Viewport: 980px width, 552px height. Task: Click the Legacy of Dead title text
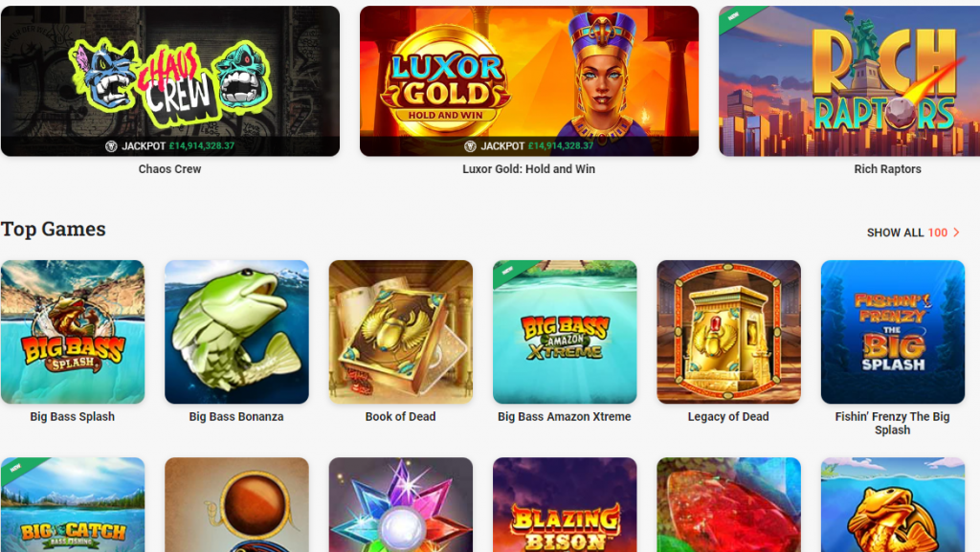728,416
